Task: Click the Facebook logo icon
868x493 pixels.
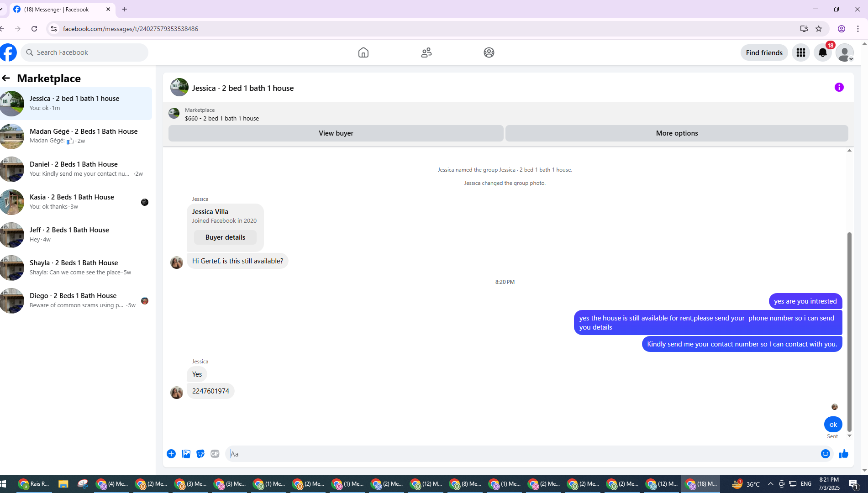Action: tap(8, 52)
